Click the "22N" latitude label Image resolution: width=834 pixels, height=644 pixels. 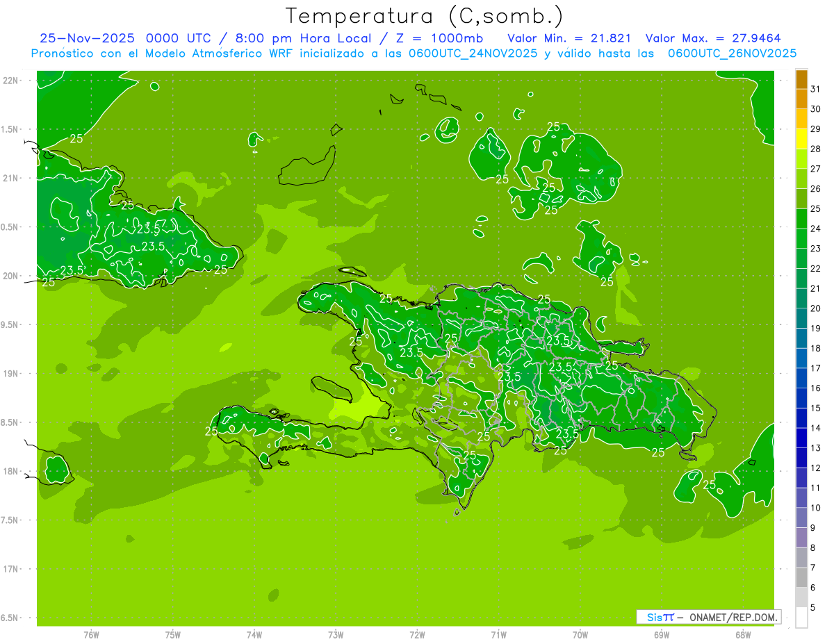pyautogui.click(x=10, y=81)
